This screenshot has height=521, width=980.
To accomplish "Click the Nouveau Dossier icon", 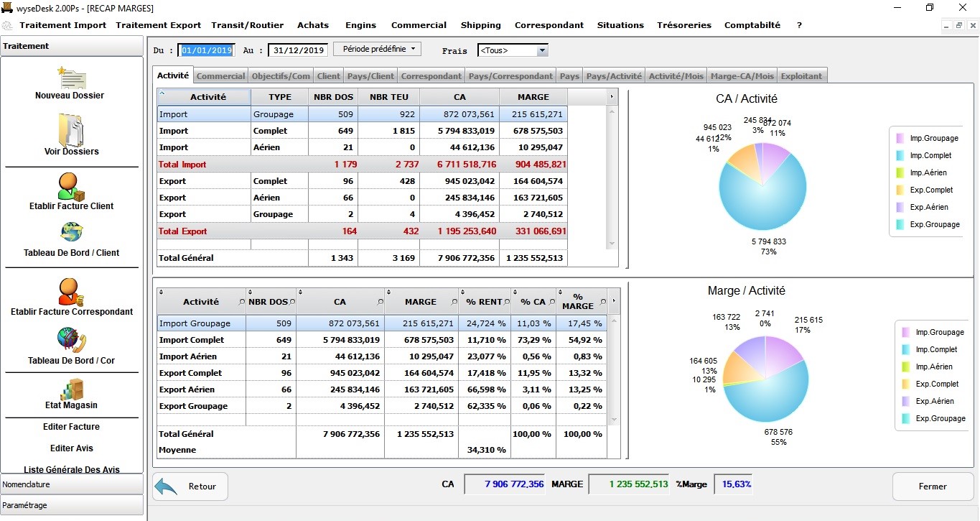I will 71,78.
